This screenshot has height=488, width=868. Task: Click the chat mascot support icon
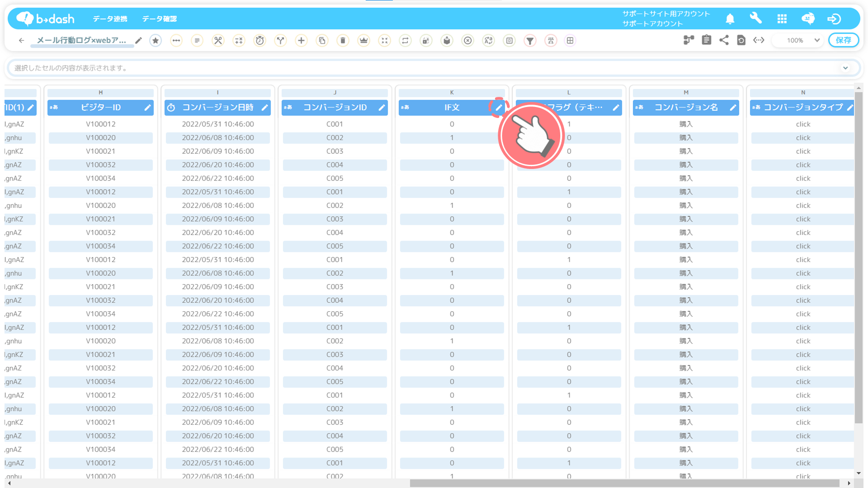[x=808, y=18]
